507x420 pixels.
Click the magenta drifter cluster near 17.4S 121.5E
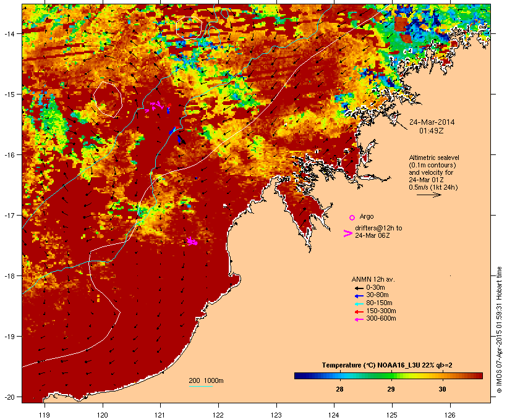click(192, 241)
